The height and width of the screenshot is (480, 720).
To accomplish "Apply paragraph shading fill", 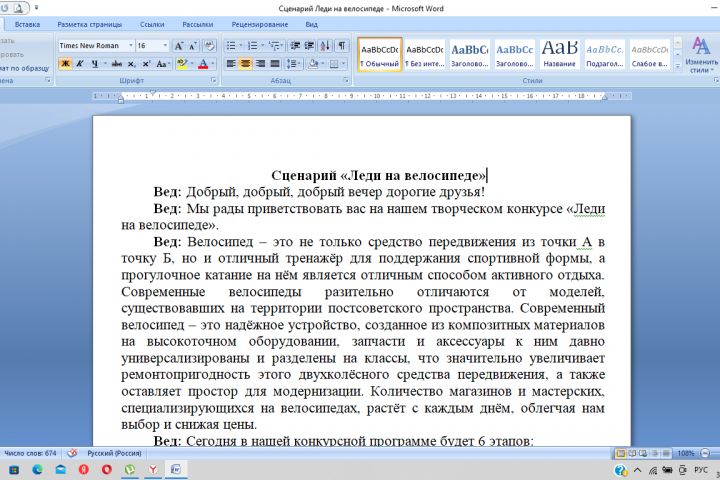I will click(x=313, y=64).
